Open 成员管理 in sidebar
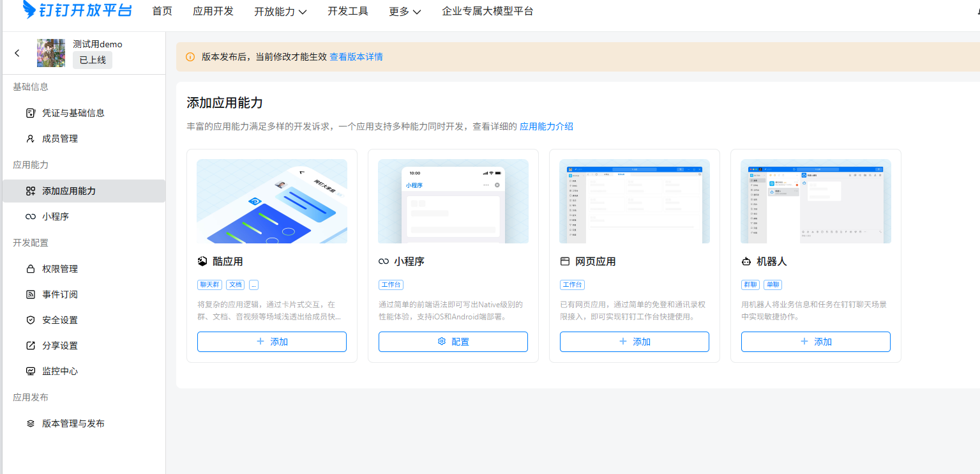Image resolution: width=980 pixels, height=474 pixels. pos(84,139)
